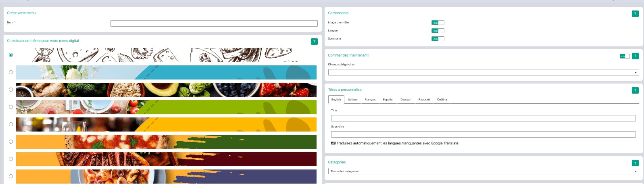Toggle the Image d'en-tête switch
The width and height of the screenshot is (644, 184).
tap(438, 23)
